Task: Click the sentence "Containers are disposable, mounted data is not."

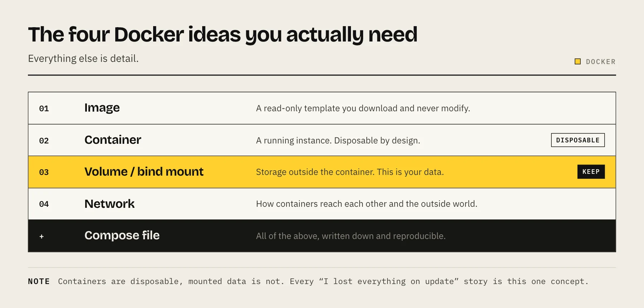Action: [x=171, y=282]
